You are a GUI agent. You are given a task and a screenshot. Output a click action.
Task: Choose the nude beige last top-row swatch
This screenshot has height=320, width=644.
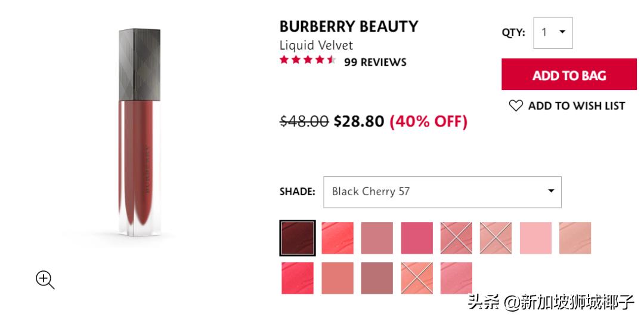coord(575,238)
